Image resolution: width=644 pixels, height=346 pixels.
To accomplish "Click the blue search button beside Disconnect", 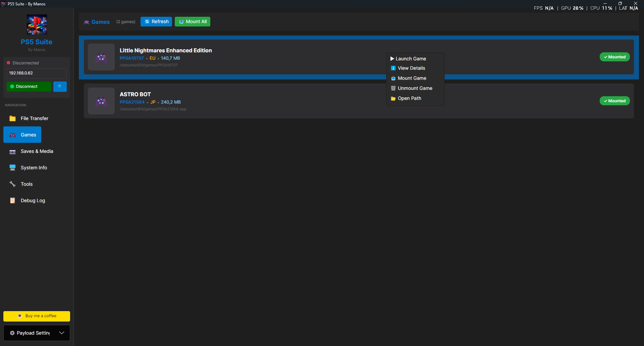I will 60,86.
